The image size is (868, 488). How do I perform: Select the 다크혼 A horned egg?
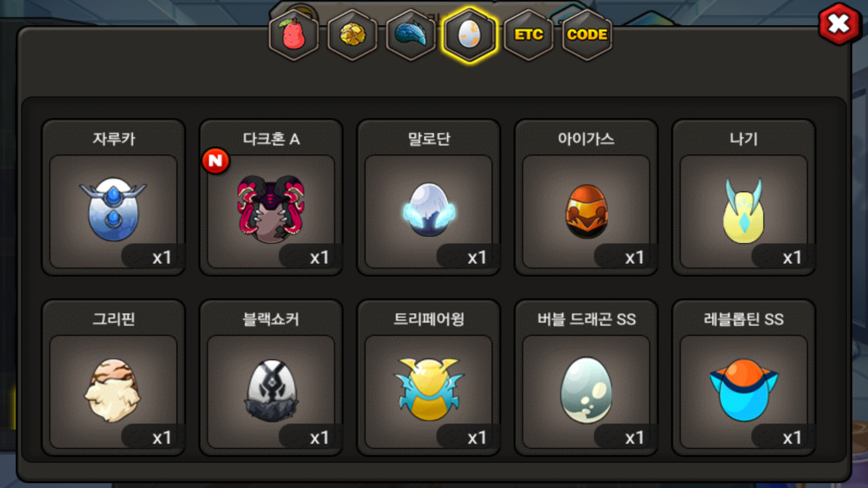271,209
